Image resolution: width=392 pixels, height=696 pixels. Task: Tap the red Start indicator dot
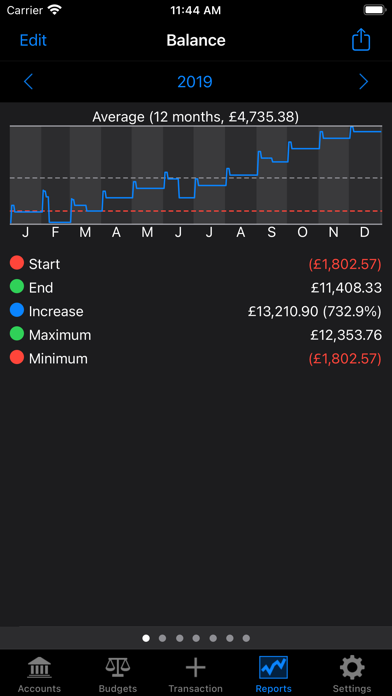[17, 263]
